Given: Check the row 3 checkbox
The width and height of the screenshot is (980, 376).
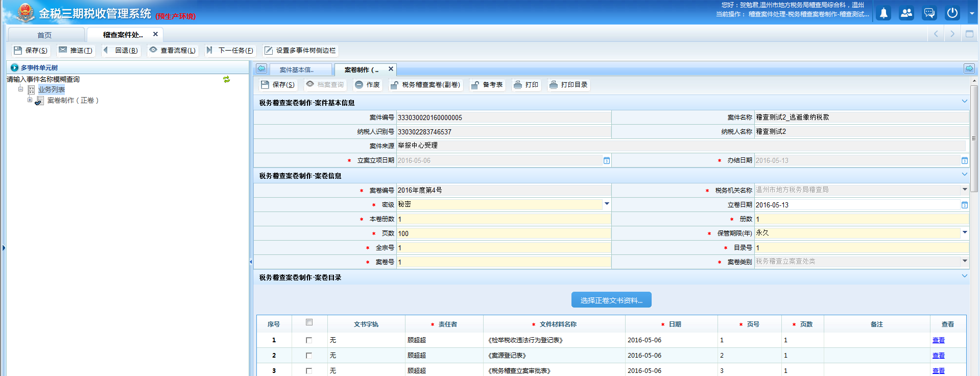Looking at the screenshot, I should click(309, 371).
